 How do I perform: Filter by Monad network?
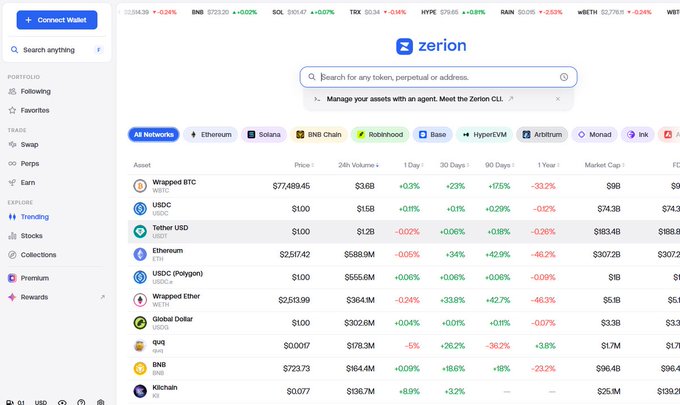595,135
